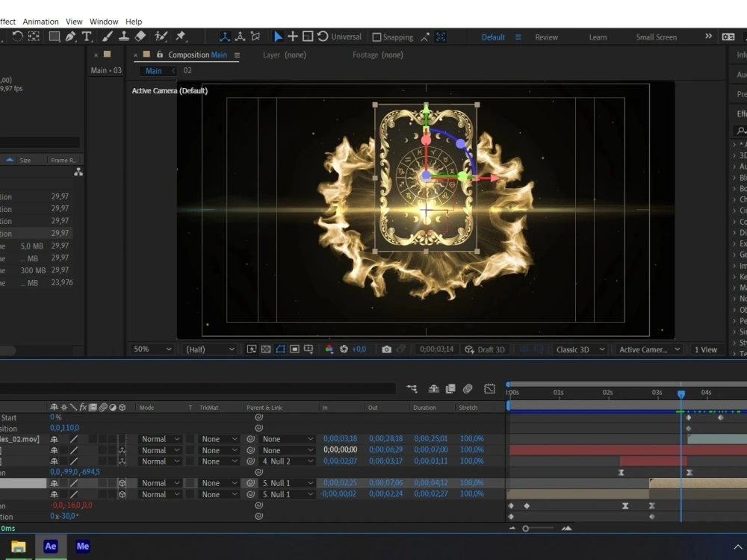The image size is (747, 560).
Task: Switch to the Review workspace
Action: click(546, 37)
